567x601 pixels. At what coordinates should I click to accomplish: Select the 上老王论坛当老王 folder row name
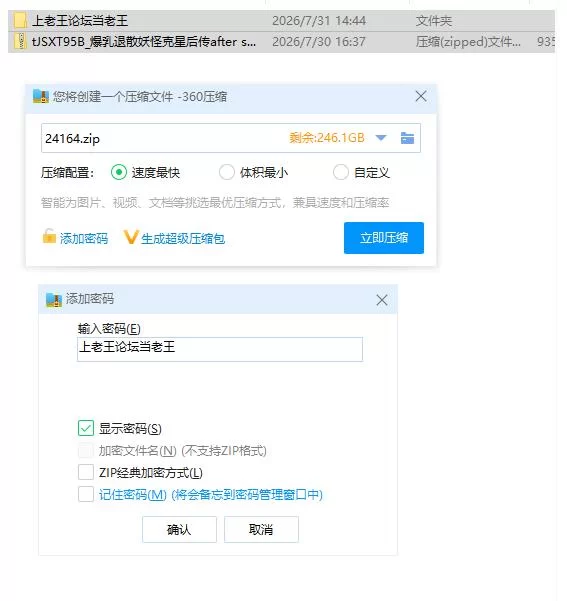[x=80, y=21]
